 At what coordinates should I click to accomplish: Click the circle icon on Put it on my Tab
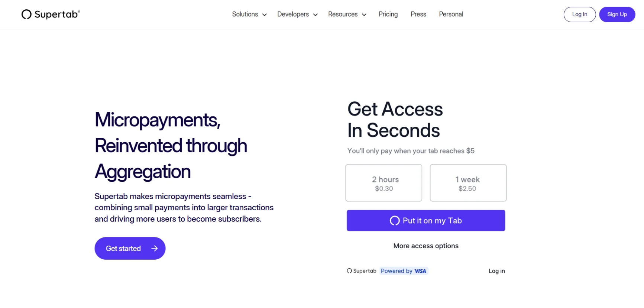(394, 221)
